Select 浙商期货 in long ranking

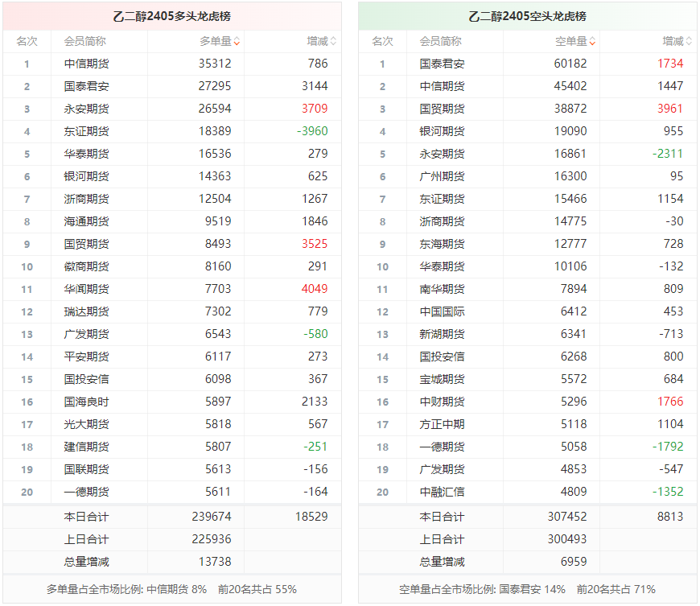[x=86, y=199]
